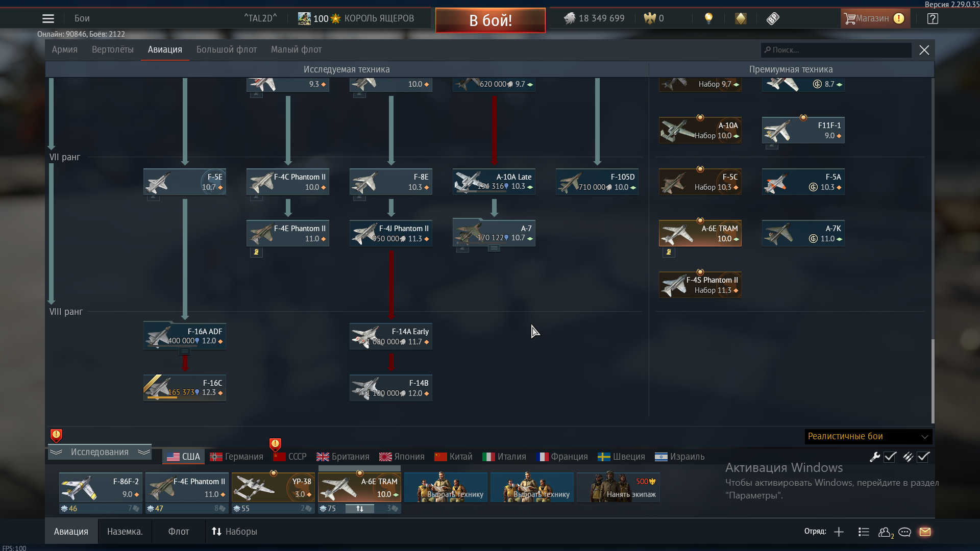The width and height of the screenshot is (980, 551).
Task: Select the F-8E aircraft card
Action: 391,182
